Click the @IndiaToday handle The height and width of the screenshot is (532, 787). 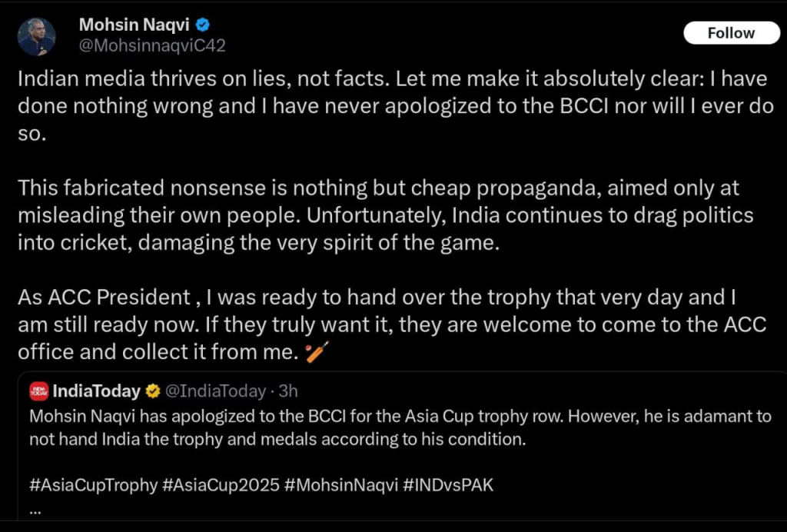coord(216,391)
